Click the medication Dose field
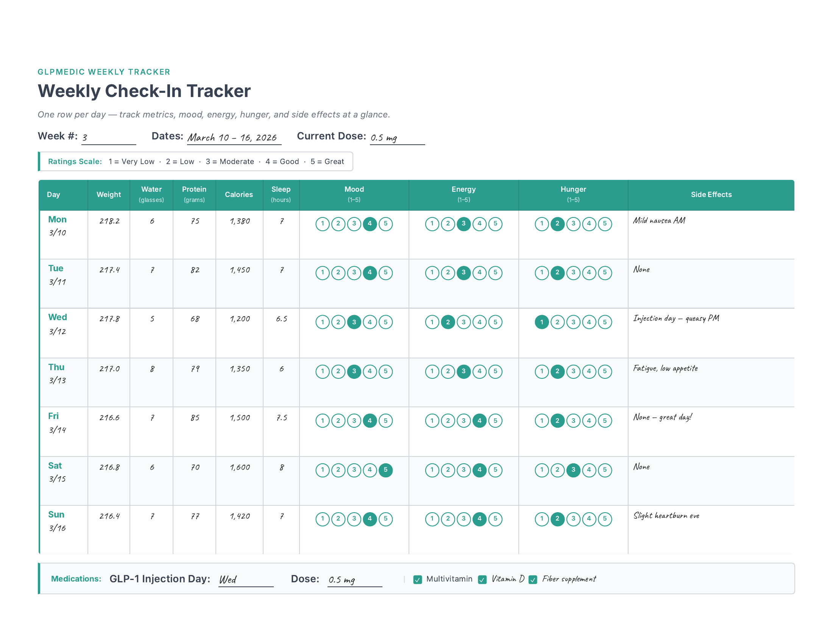The width and height of the screenshot is (833, 644). (354, 580)
